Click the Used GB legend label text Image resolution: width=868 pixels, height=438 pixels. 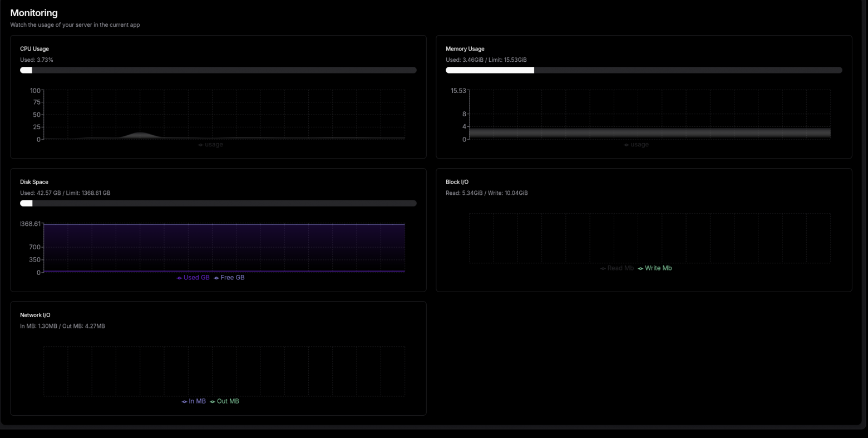(x=196, y=277)
